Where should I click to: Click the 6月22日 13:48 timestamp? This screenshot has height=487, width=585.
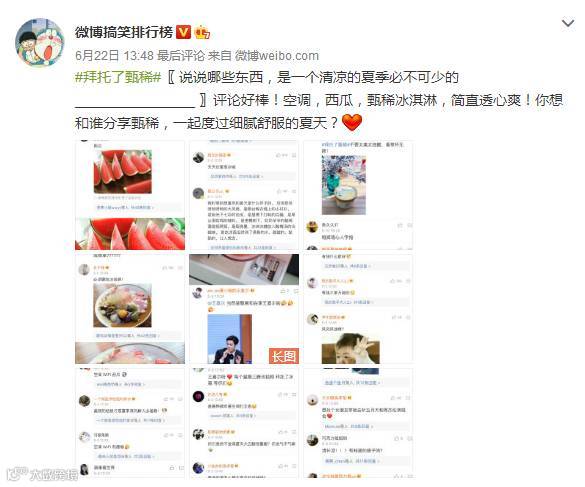point(114,56)
